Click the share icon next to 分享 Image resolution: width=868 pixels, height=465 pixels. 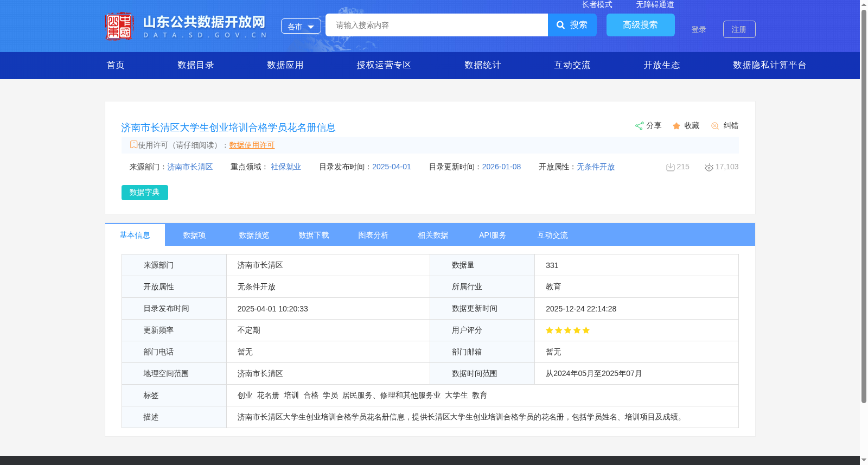640,126
